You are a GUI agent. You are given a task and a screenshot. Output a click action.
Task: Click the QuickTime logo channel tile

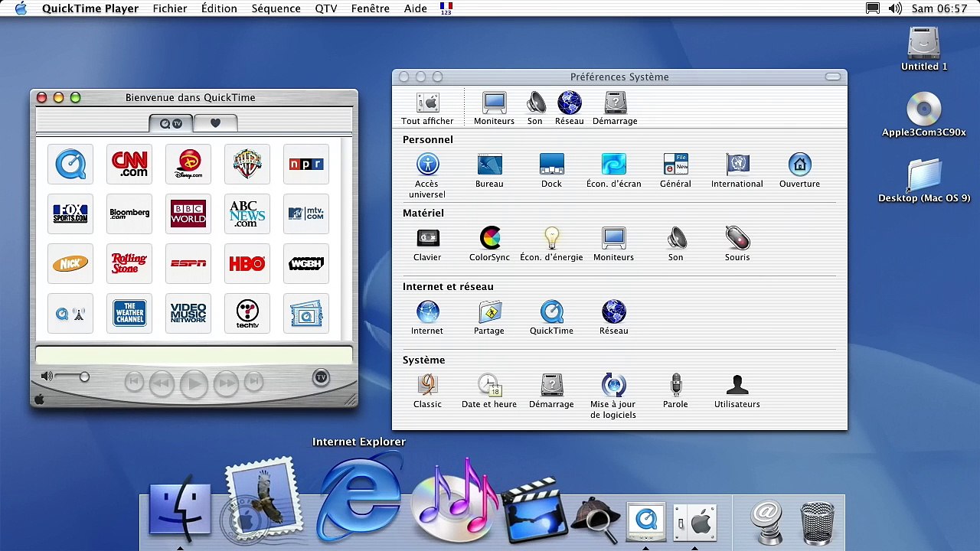[70, 164]
